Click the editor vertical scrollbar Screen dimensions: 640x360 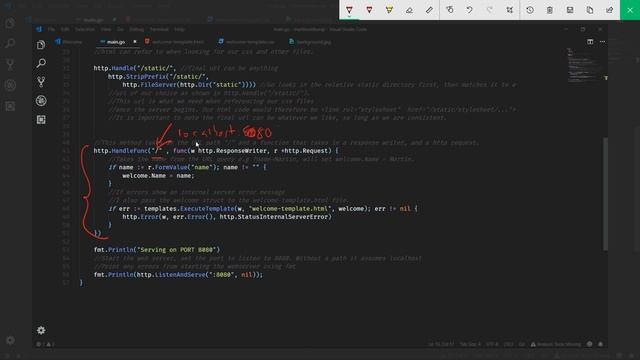[x=605, y=194]
